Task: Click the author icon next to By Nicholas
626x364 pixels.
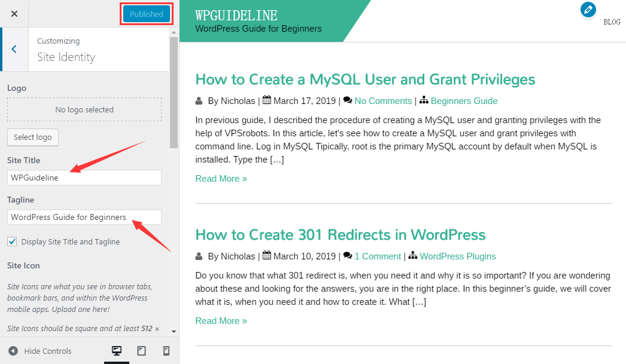Action: [199, 100]
